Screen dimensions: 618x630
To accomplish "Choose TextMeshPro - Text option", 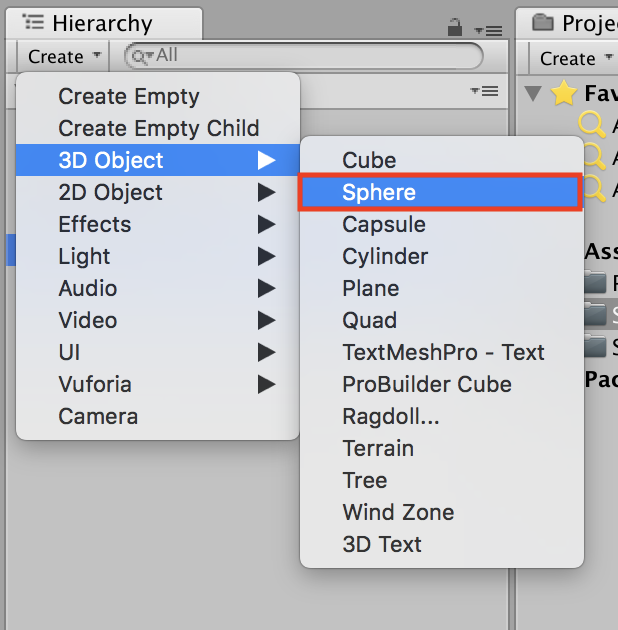I will (x=443, y=352).
